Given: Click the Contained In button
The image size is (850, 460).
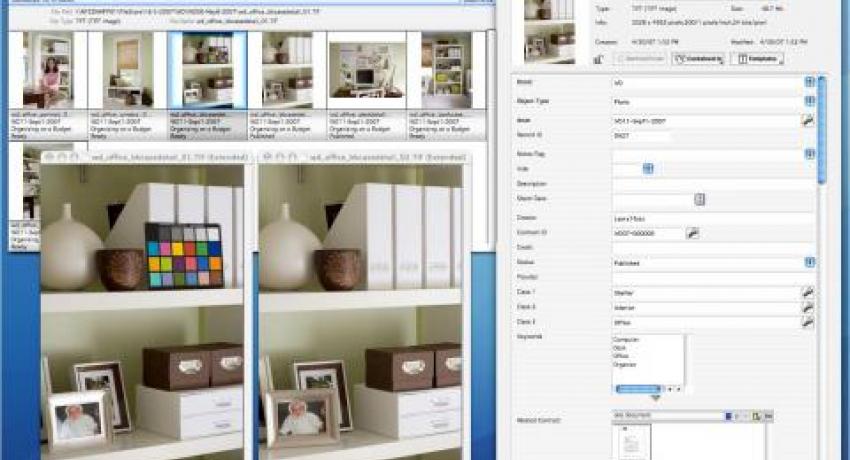Looking at the screenshot, I should pos(698,59).
